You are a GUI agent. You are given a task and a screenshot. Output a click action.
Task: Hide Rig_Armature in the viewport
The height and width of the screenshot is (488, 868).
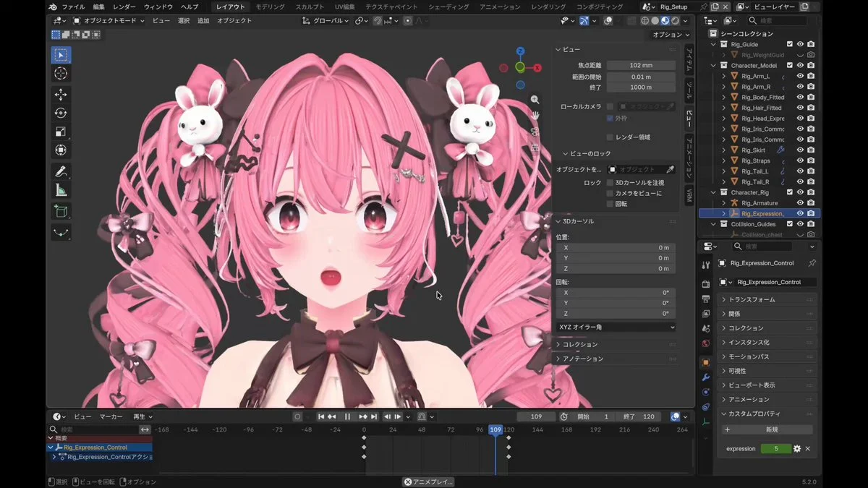point(800,203)
